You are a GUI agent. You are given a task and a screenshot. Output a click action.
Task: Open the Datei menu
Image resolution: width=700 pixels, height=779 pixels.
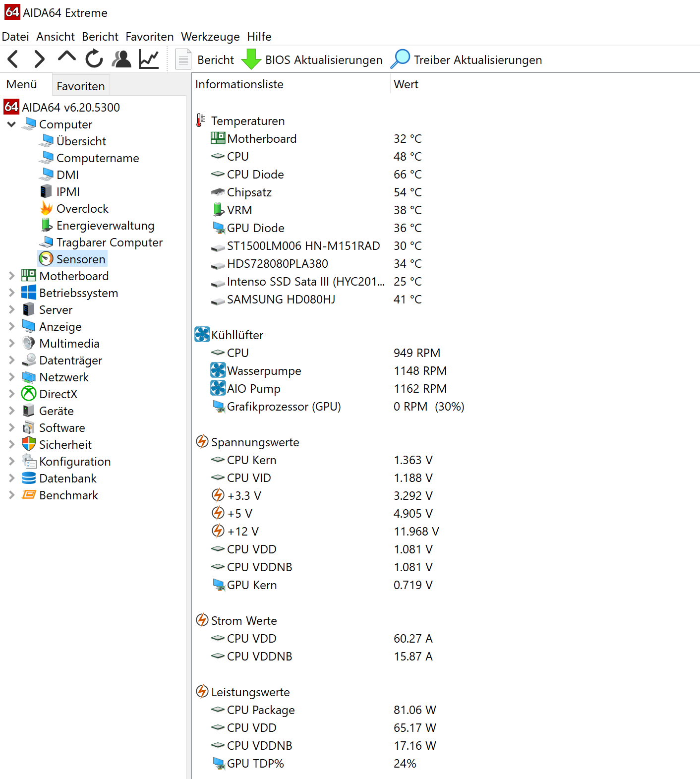[15, 37]
